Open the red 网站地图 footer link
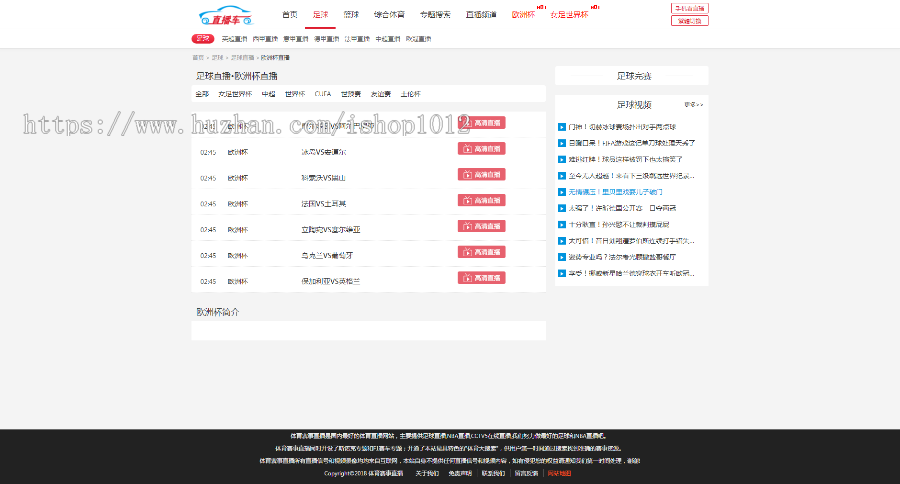 (x=559, y=474)
